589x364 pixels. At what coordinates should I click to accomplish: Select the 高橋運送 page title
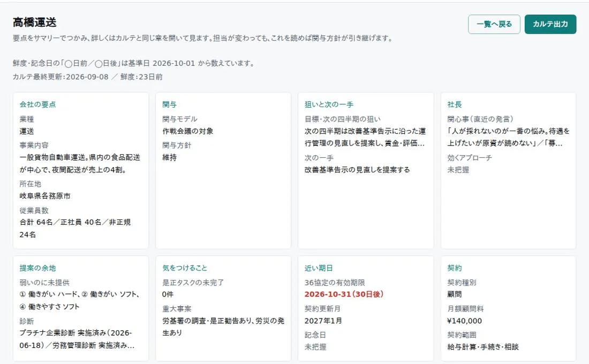[35, 22]
